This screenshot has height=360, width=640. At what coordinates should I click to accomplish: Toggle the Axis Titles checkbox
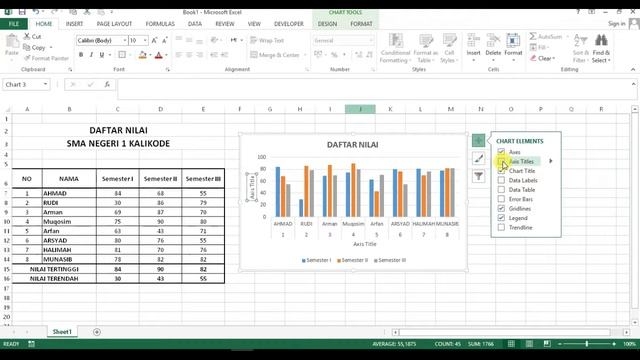[501, 161]
